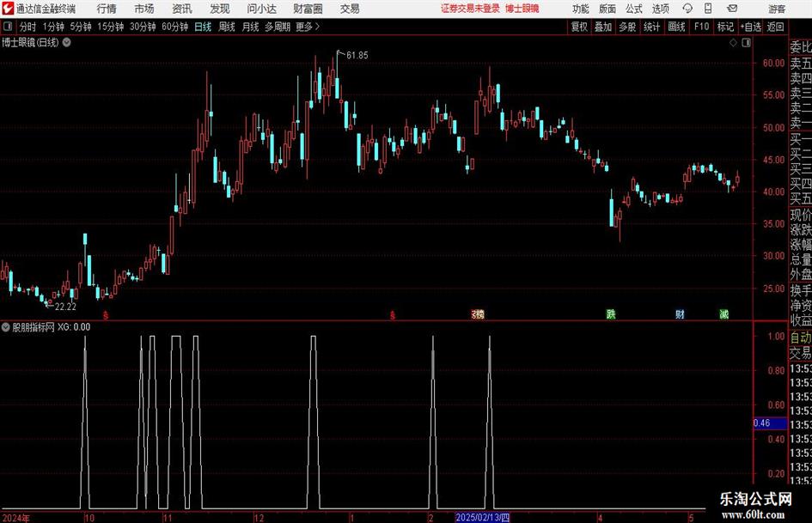
Task: Switch to 60分钟 period
Action: click(x=174, y=27)
